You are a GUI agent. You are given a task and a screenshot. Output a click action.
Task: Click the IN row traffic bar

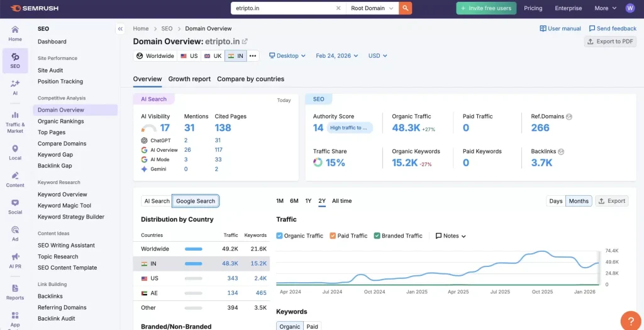click(x=194, y=263)
